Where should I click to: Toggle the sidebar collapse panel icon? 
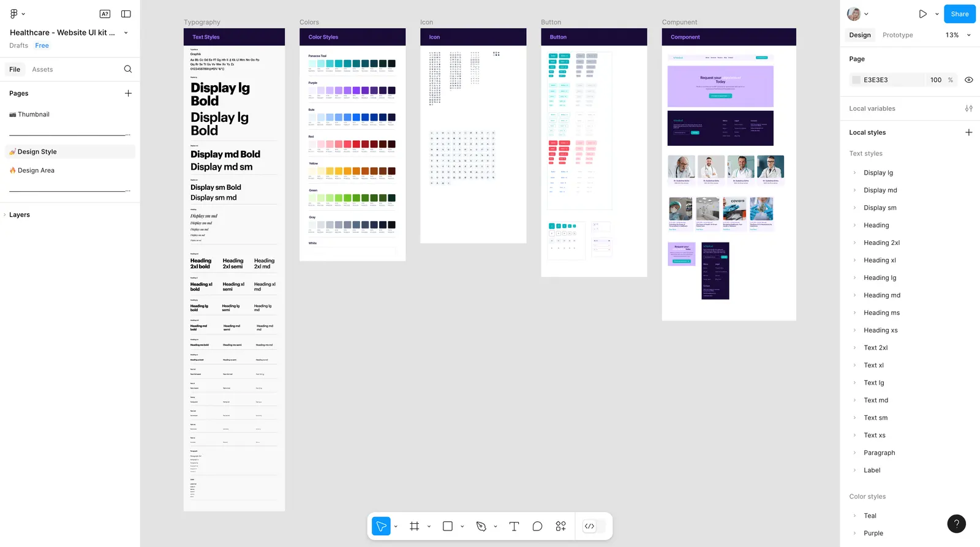click(126, 13)
